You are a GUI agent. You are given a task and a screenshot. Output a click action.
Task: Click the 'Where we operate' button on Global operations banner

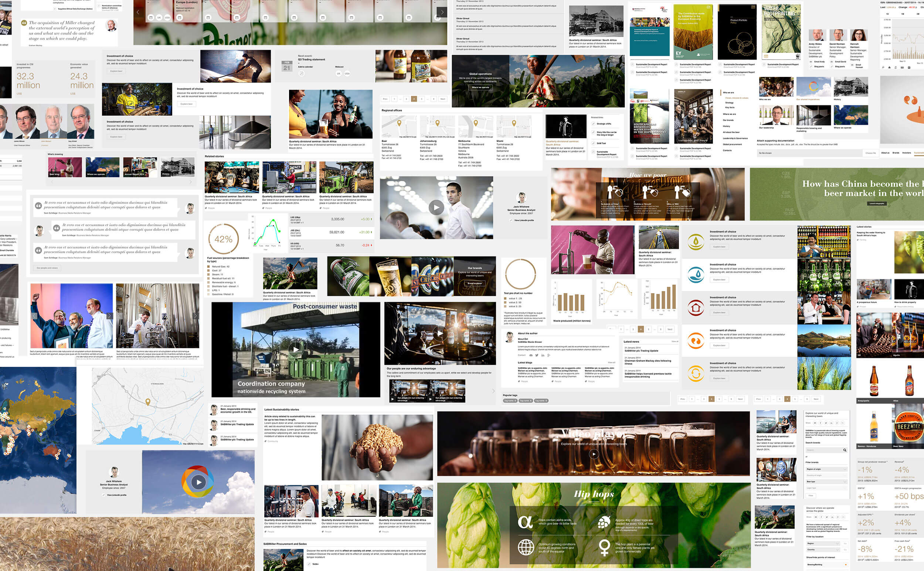click(480, 87)
